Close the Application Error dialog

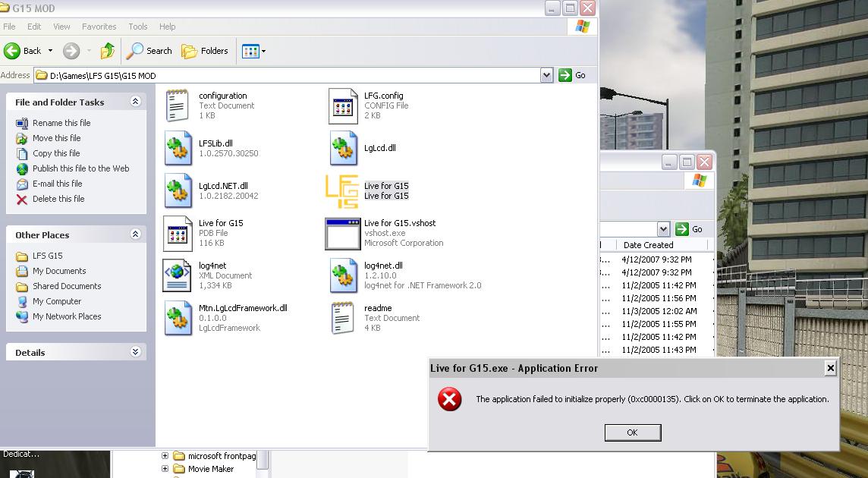coord(830,368)
